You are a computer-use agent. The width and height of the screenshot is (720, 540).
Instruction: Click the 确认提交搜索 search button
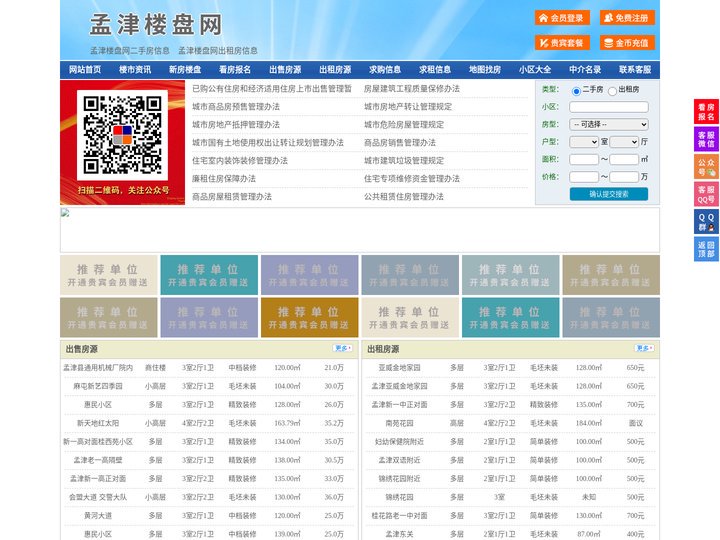click(609, 194)
